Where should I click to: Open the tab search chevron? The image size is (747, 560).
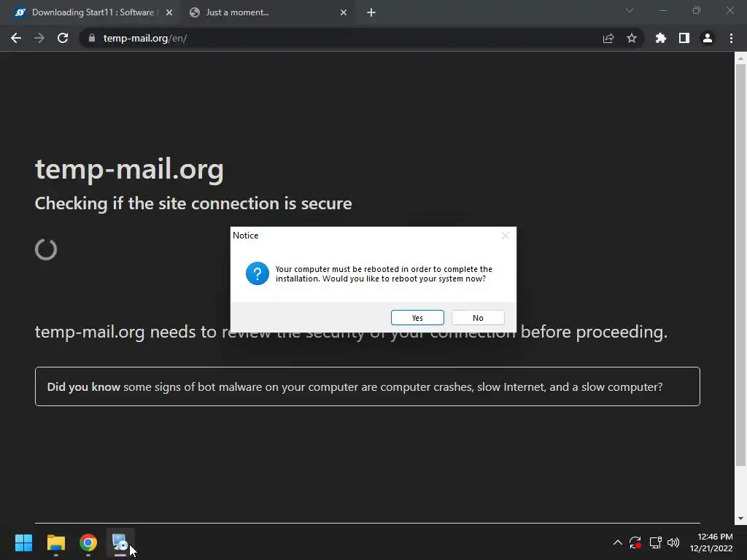point(630,10)
